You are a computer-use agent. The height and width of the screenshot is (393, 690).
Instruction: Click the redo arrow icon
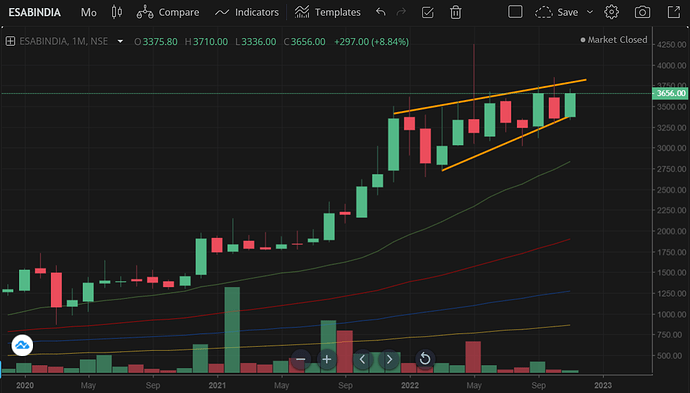click(401, 12)
